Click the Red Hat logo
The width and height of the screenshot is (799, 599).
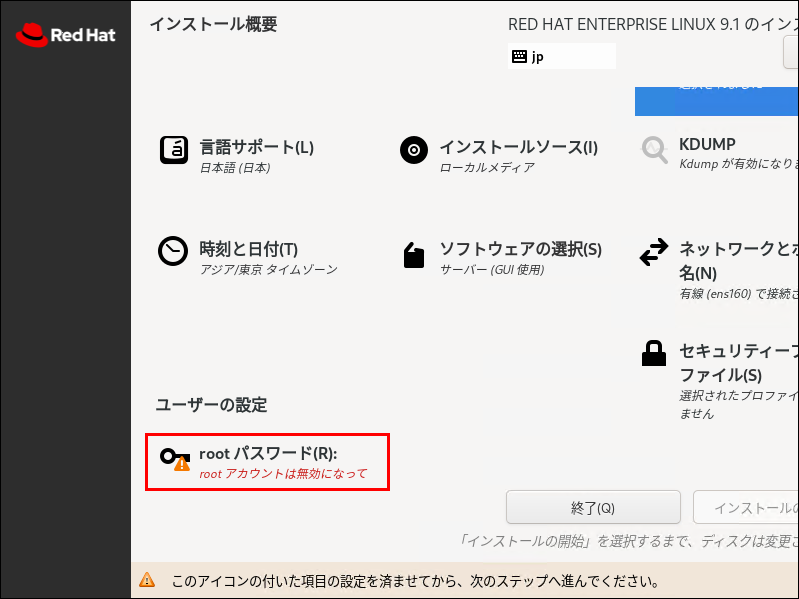click(x=66, y=35)
